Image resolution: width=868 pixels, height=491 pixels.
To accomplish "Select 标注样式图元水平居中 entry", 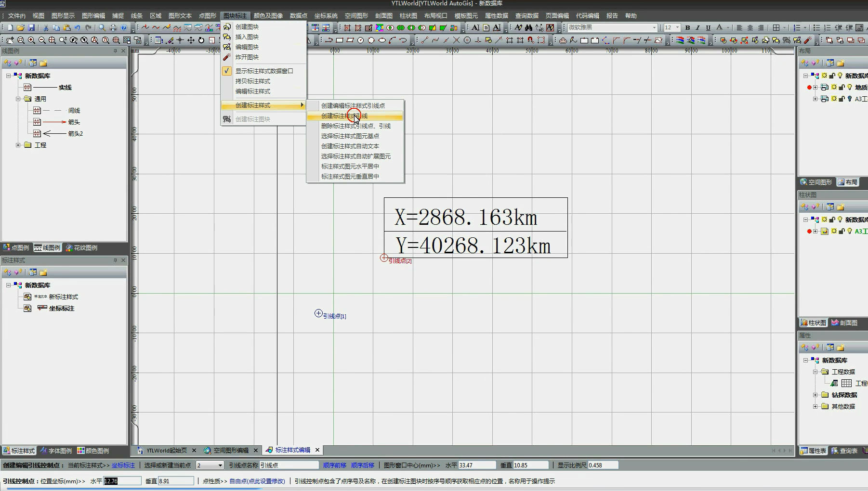I will tap(355, 166).
